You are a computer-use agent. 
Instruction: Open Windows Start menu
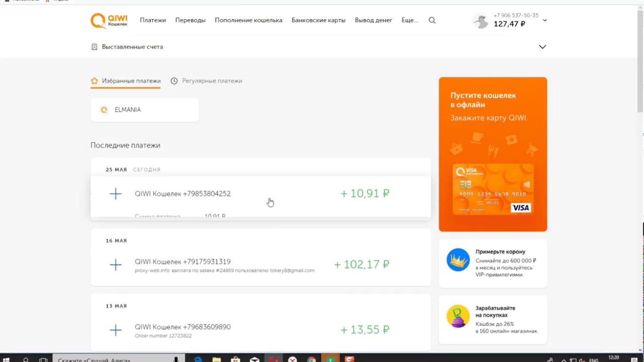[x=7, y=359]
